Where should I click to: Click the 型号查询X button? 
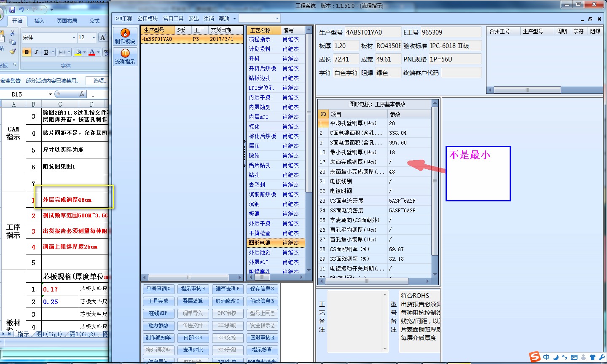tap(158, 289)
